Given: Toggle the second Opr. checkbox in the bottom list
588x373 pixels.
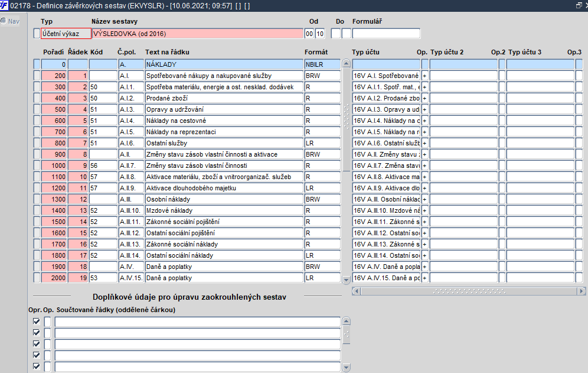Looking at the screenshot, I should point(37,333).
